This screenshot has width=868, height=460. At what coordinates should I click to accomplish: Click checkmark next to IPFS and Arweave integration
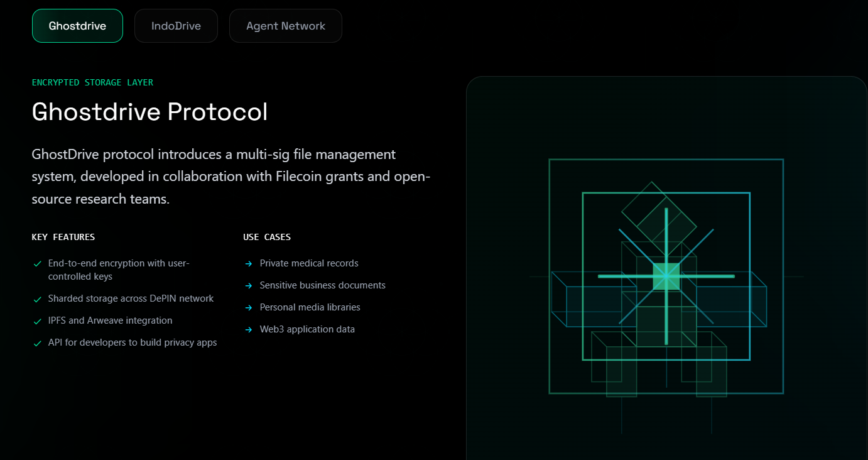click(x=38, y=321)
